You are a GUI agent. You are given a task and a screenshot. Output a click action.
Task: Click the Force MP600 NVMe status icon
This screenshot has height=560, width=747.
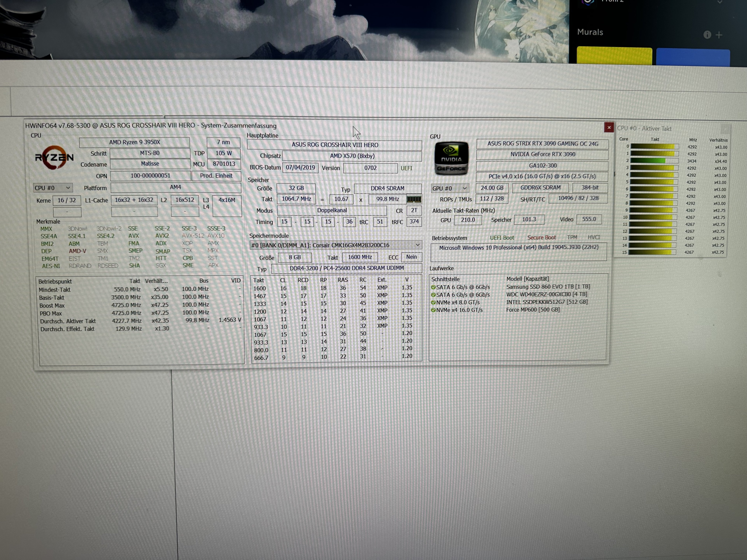(433, 310)
